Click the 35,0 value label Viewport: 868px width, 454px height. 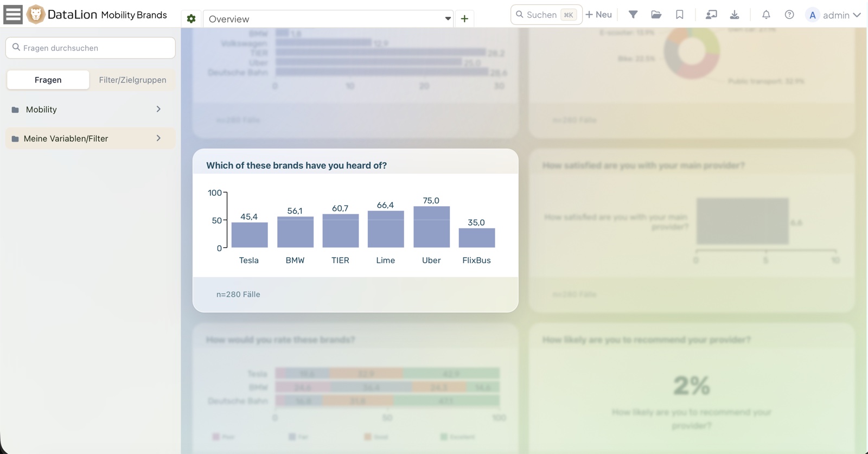[476, 223]
